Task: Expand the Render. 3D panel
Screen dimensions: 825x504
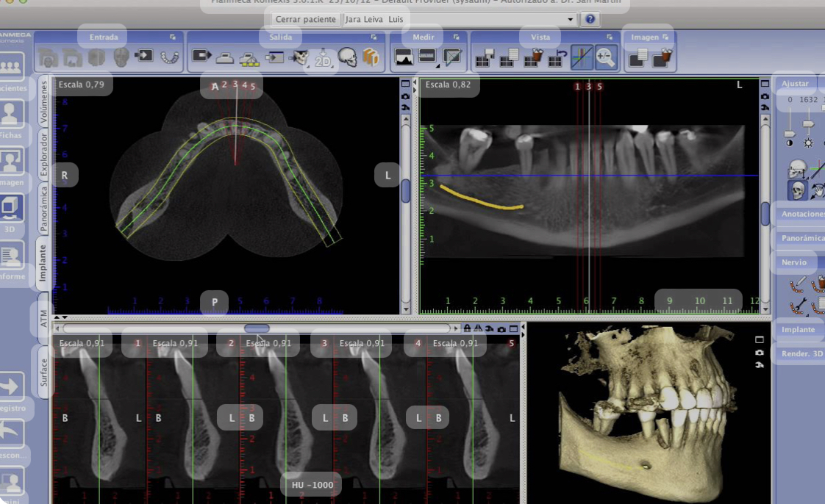Action: pos(801,353)
